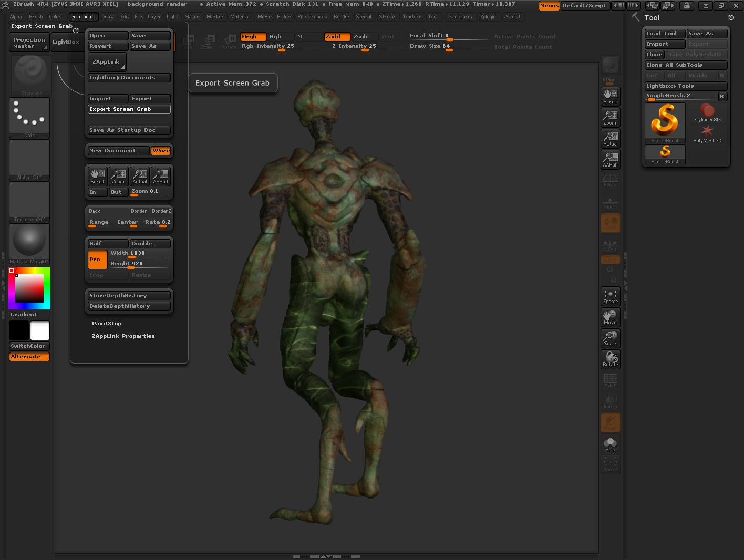The height and width of the screenshot is (560, 744).
Task: Toggle the Zadd button
Action: point(337,37)
